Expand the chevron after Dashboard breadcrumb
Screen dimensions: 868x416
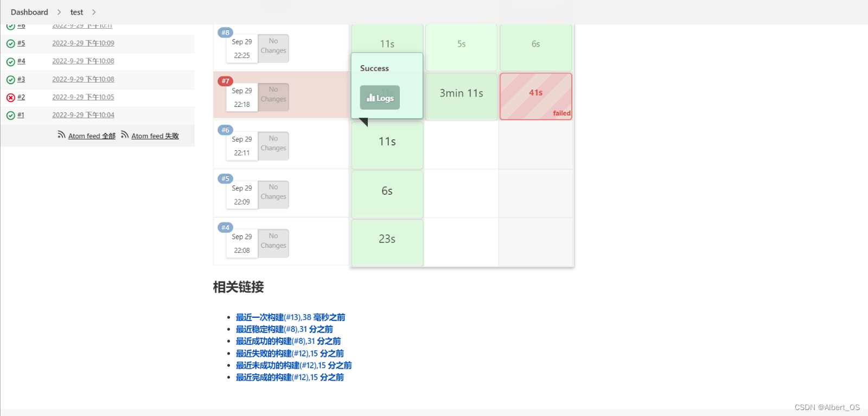pos(59,12)
